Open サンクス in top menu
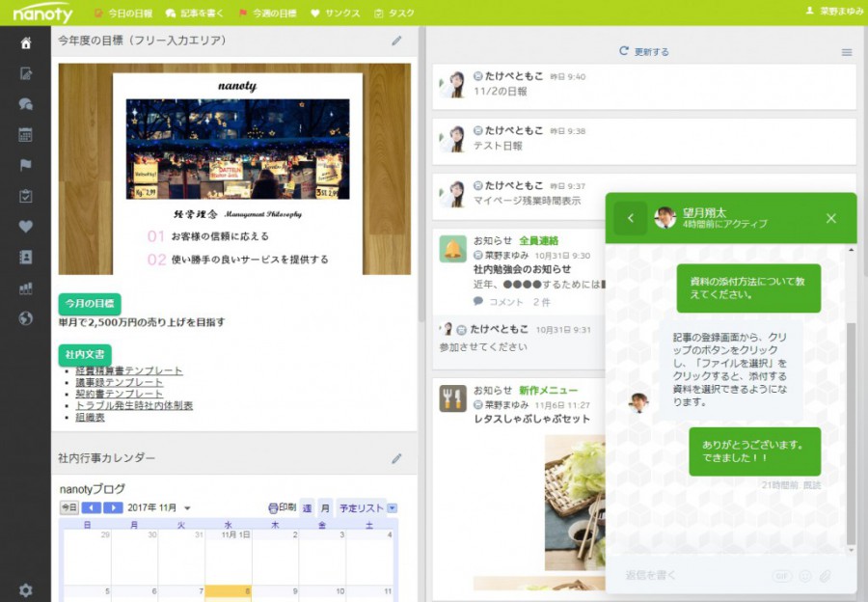Screen dimensions: 868x602 pos(336,14)
